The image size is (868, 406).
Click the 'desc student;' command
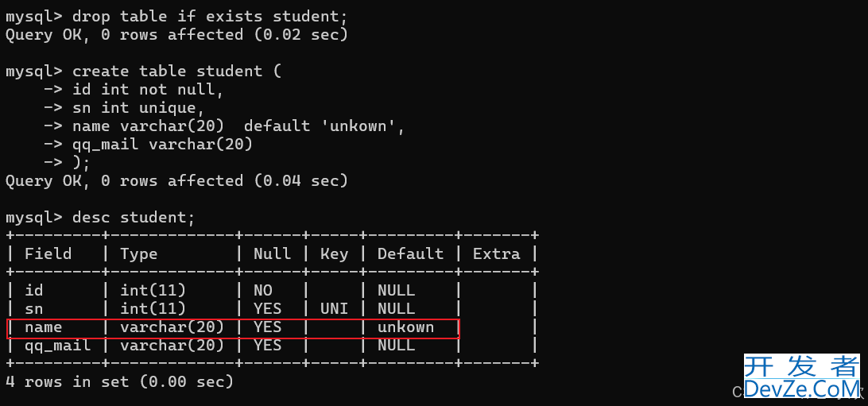point(134,218)
